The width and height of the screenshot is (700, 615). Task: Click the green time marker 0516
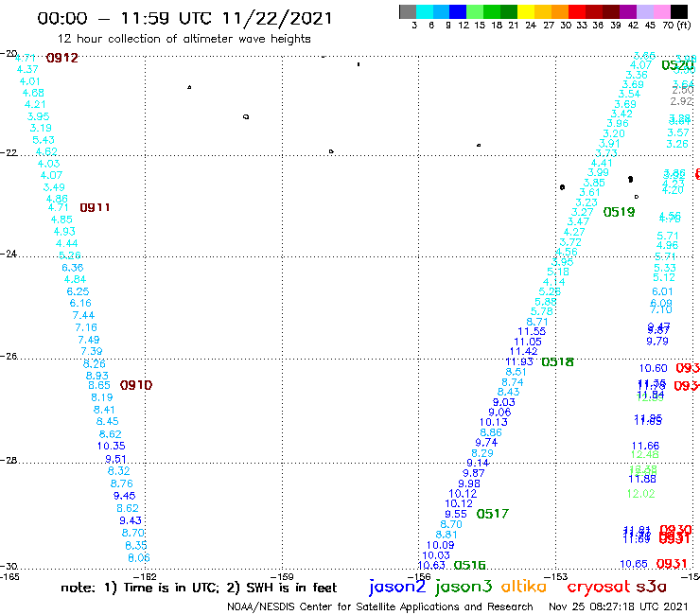[x=469, y=566]
